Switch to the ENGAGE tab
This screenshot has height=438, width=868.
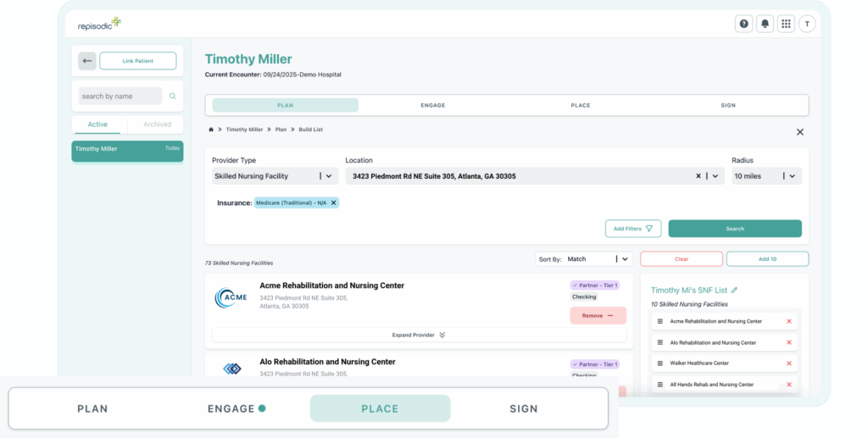pyautogui.click(x=432, y=105)
